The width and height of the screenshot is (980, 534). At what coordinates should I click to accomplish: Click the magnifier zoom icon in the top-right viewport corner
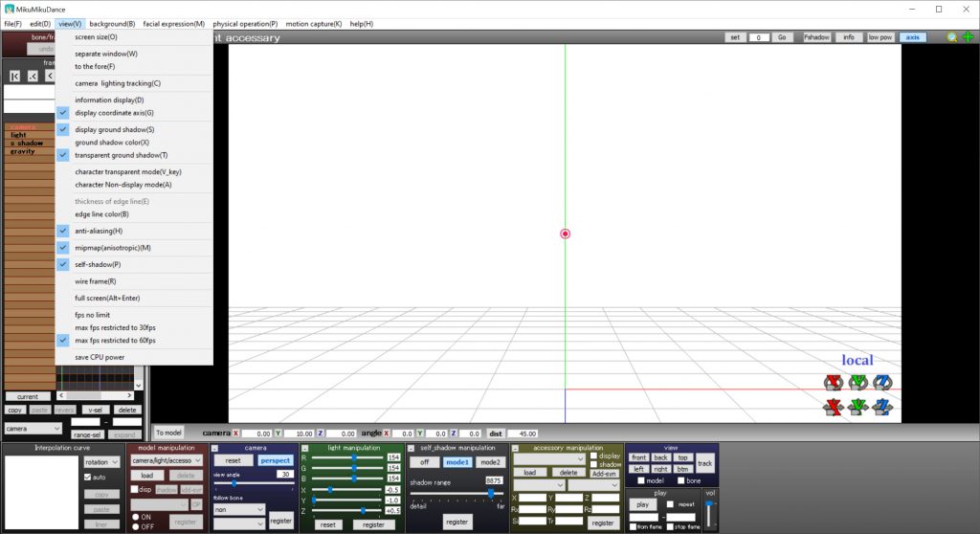point(952,37)
